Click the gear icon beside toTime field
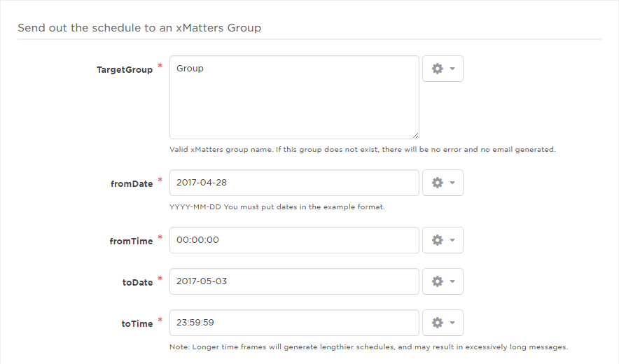This screenshot has width=619, height=364. [x=437, y=323]
